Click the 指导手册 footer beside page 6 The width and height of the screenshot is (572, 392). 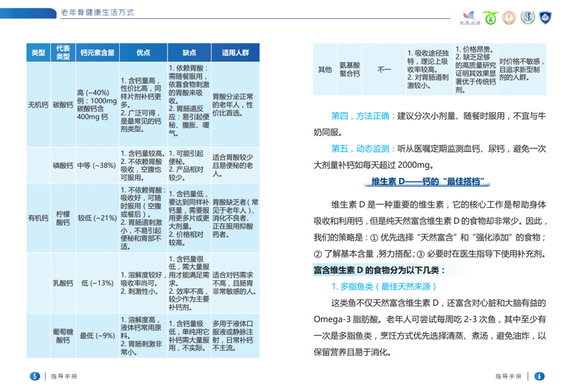pyautogui.click(x=508, y=376)
